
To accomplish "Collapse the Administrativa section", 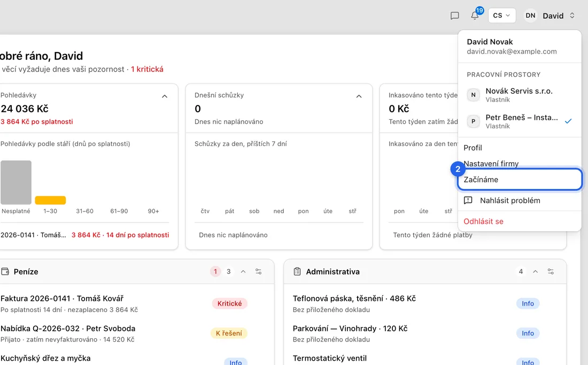I will 536,271.
